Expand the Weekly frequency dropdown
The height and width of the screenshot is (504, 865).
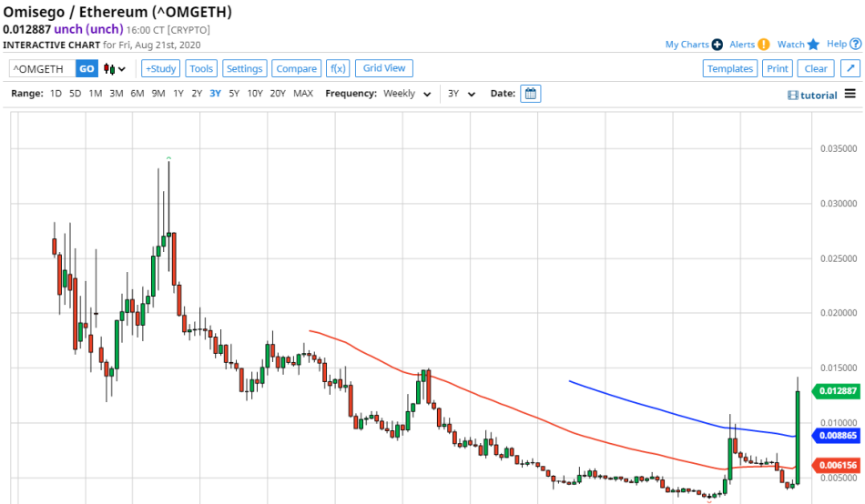[x=407, y=94]
